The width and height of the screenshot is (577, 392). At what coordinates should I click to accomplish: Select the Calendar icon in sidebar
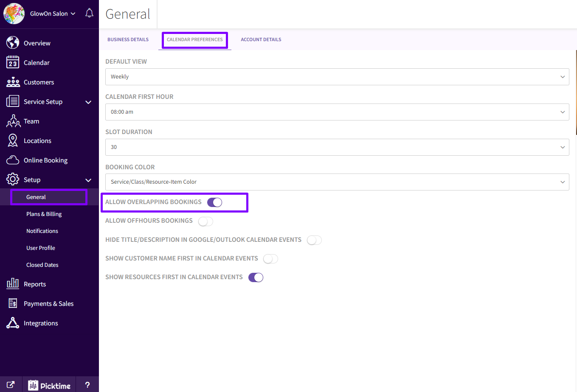13,62
